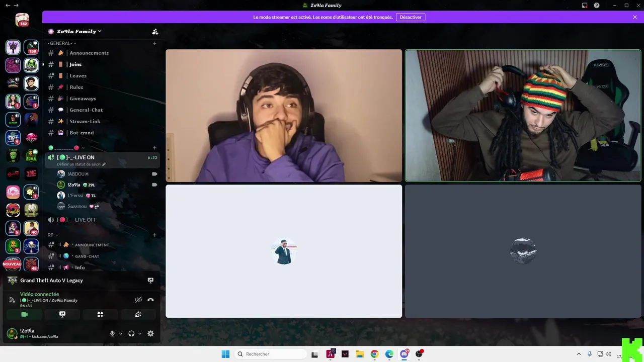Viewport: 644px width, 362px height.
Task: Select the dark-background avatar tile
Action: tap(523, 251)
